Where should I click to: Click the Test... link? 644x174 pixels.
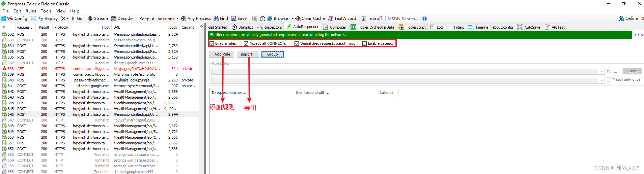[x=612, y=72]
